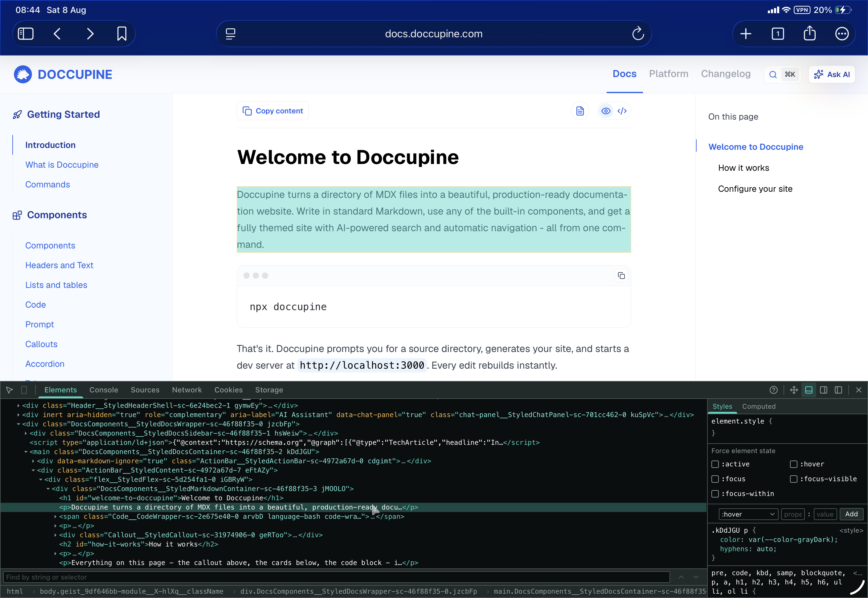
Task: Open the Commands sidebar link
Action: click(x=47, y=185)
